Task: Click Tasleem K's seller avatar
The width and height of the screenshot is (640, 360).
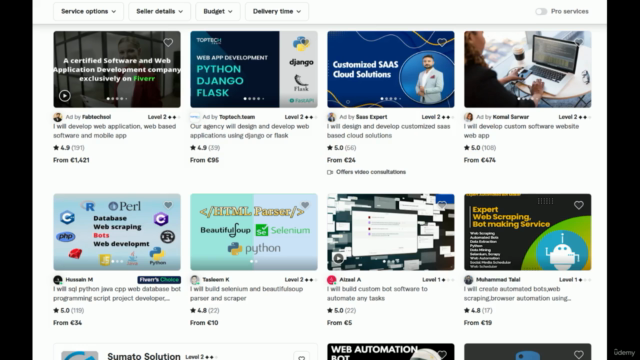Action: click(x=195, y=280)
